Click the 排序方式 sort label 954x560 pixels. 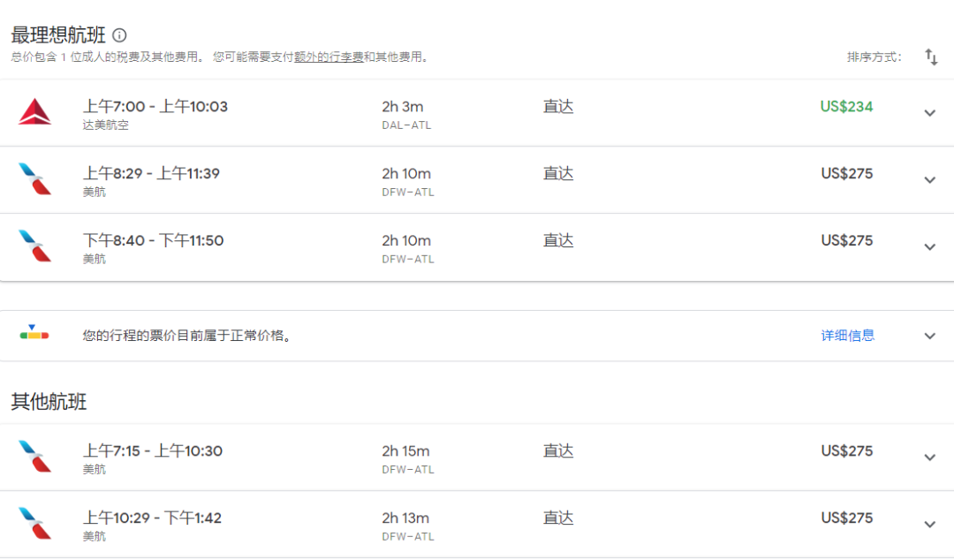point(874,57)
